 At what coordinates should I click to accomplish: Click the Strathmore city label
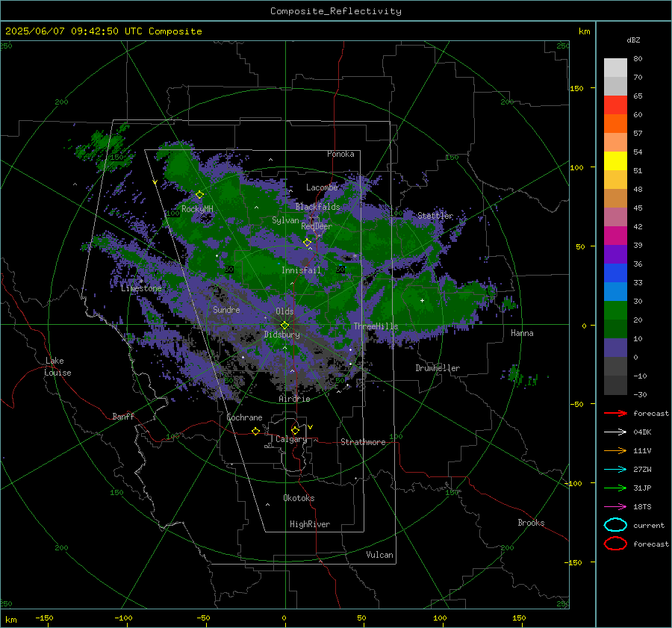pos(363,442)
